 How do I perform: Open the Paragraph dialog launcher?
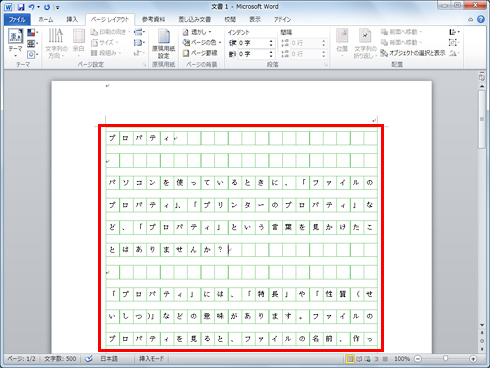326,65
